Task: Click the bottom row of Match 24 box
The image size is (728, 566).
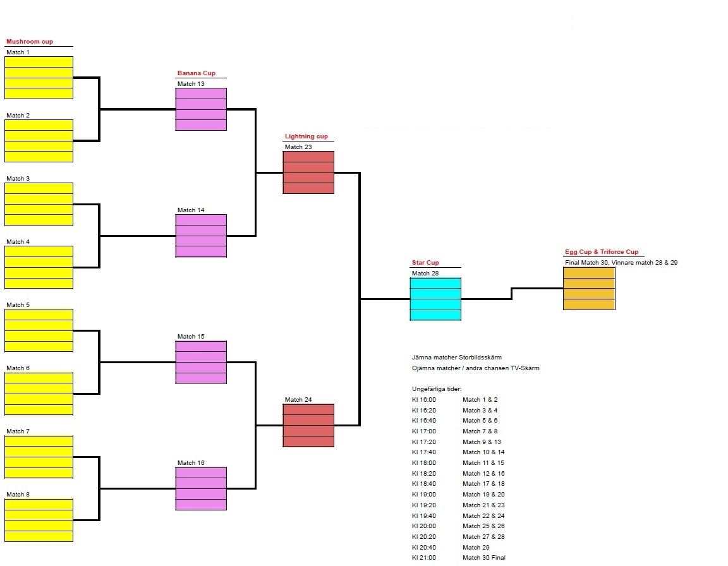Action: coord(308,442)
